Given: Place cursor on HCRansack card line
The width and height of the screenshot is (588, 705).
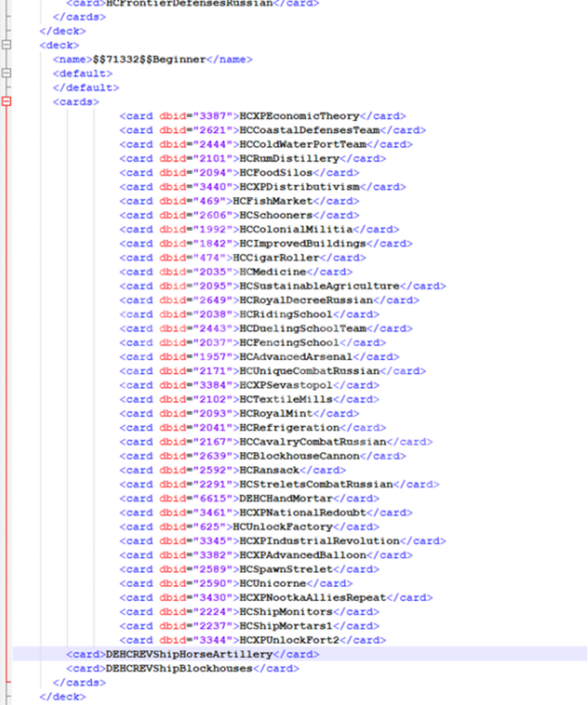Looking at the screenshot, I should pos(233,470).
